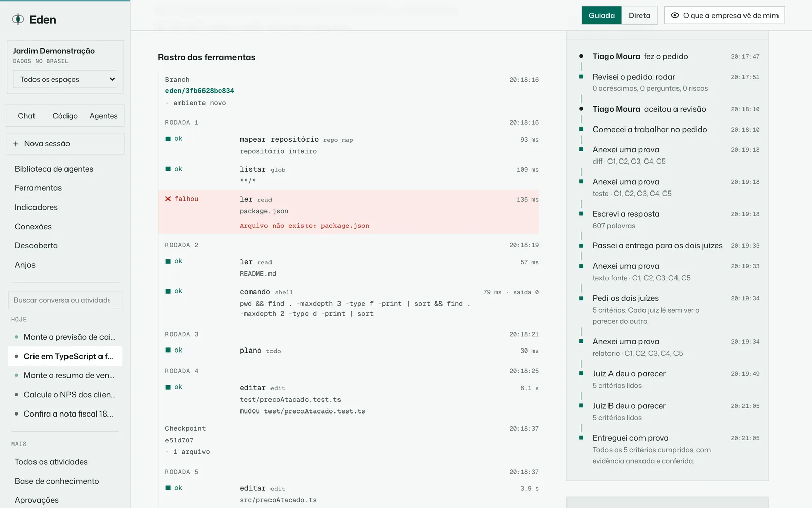Image resolution: width=812 pixels, height=508 pixels.
Task: Click branch name eden/3fb6628bc834
Action: click(x=199, y=91)
